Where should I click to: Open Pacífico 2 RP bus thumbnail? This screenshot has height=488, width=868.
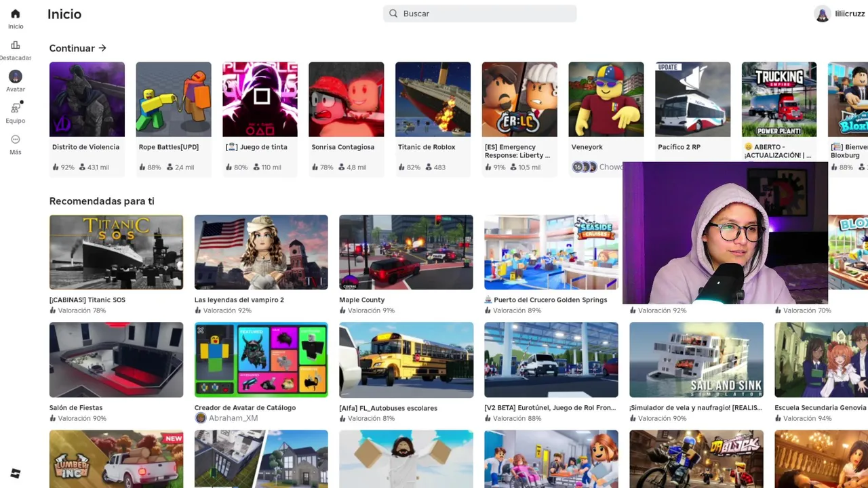(692, 100)
